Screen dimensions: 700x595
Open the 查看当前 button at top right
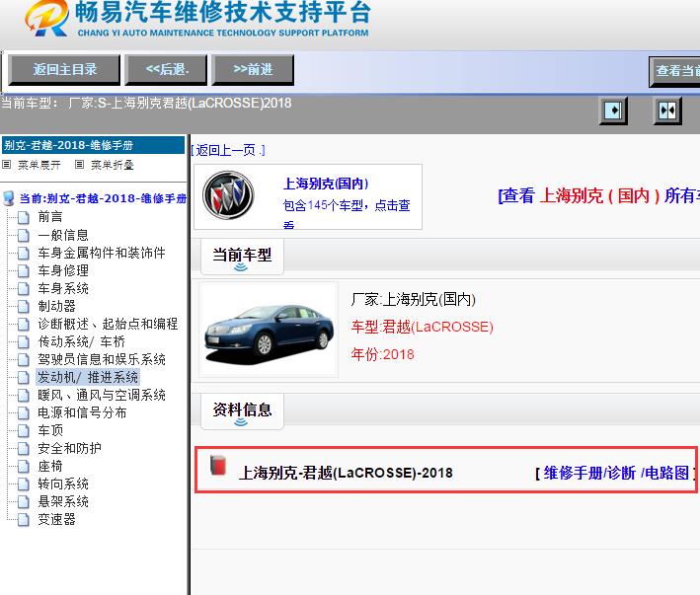click(x=674, y=71)
